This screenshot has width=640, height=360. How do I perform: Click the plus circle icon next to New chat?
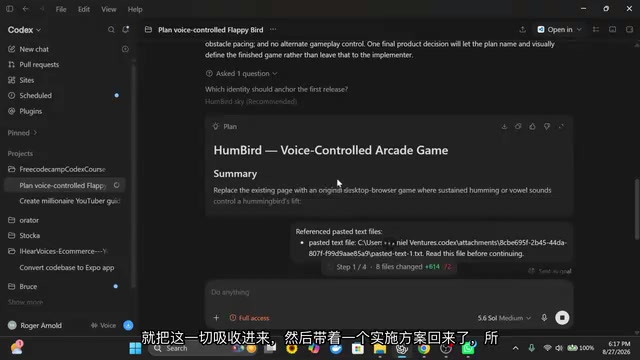pyautogui.click(x=125, y=49)
